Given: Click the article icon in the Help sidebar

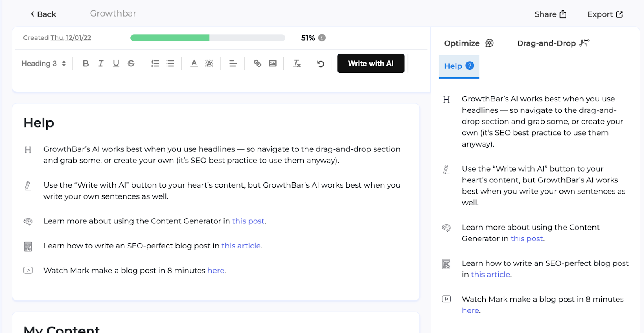Looking at the screenshot, I should coord(446,264).
